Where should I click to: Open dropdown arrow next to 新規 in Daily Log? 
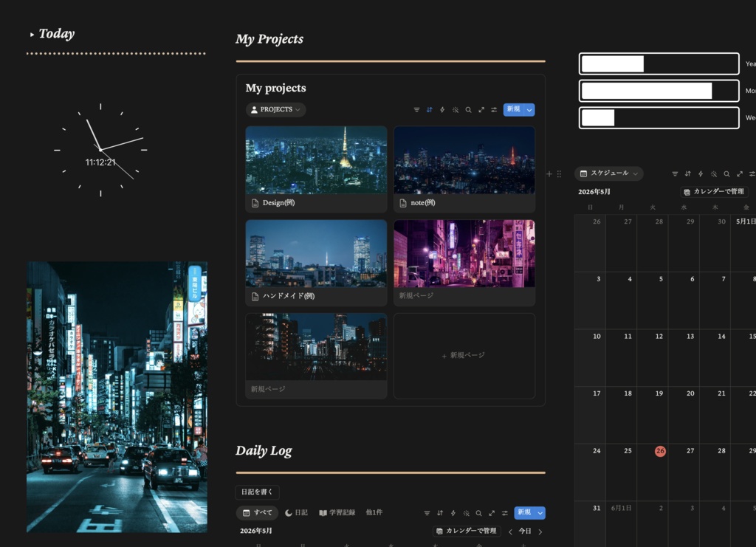pyautogui.click(x=540, y=513)
